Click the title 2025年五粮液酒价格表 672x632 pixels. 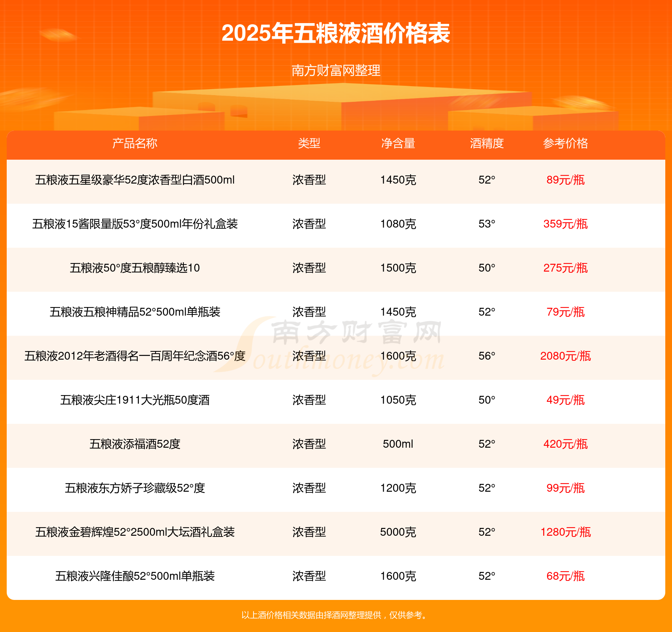pyautogui.click(x=336, y=33)
